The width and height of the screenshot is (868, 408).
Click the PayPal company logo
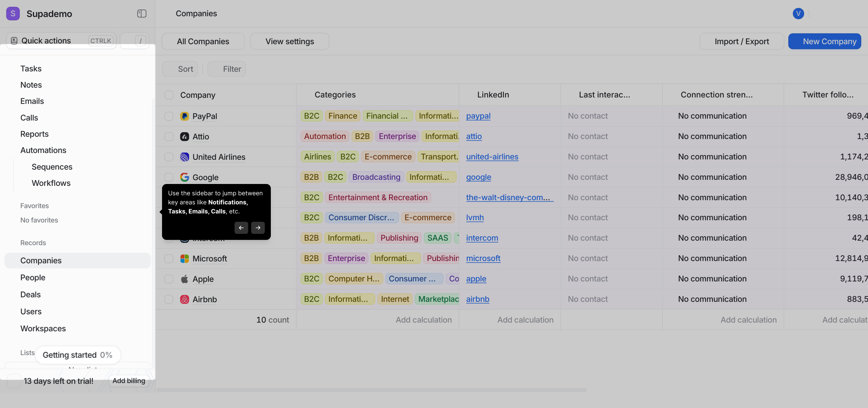184,116
